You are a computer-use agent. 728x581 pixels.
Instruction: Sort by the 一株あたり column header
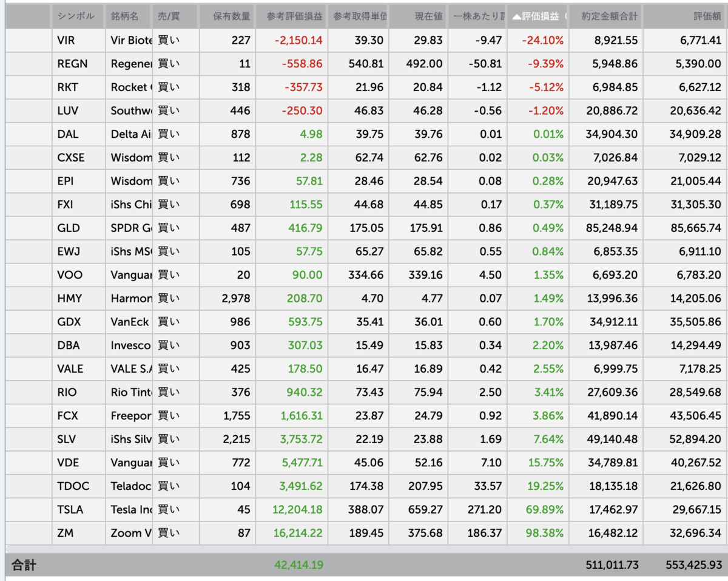click(x=478, y=16)
